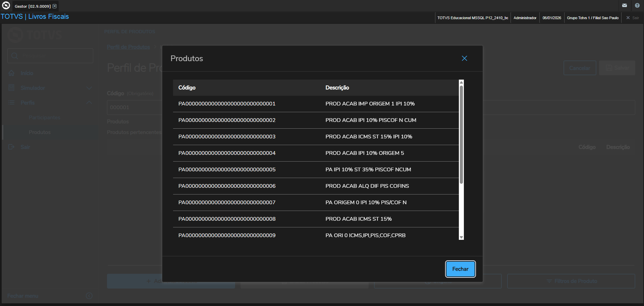Collapse the Perfis menu chevron
Image resolution: width=644 pixels, height=306 pixels.
tap(89, 102)
